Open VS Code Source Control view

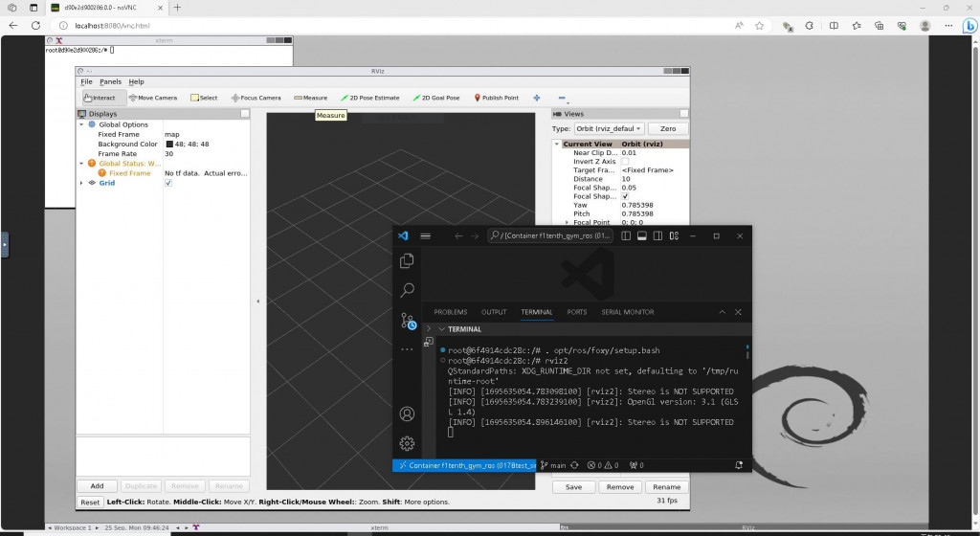click(408, 321)
